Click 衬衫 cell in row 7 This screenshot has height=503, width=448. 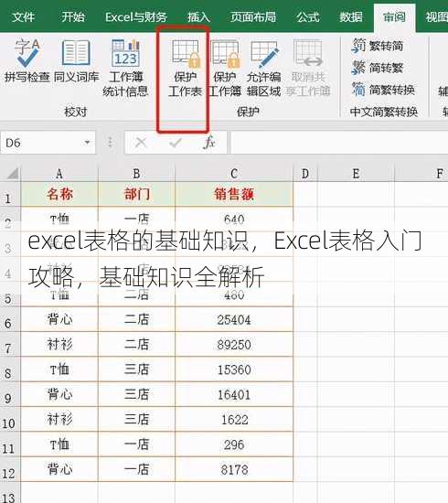click(x=59, y=345)
